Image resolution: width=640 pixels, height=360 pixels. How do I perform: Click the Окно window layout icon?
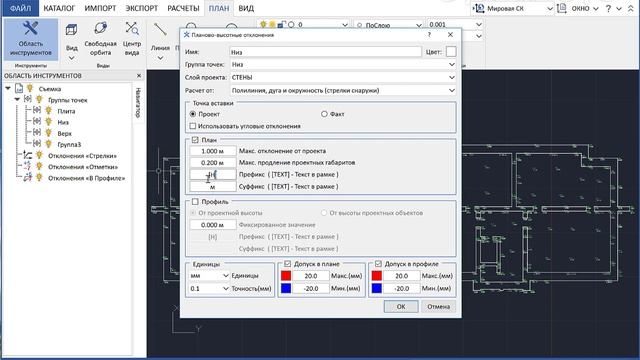pyautogui.click(x=562, y=8)
